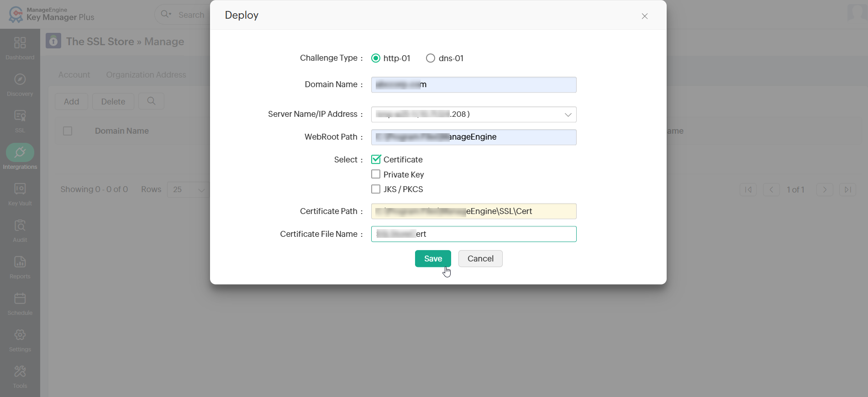868x397 pixels.
Task: Click the Add button
Action: [71, 101]
